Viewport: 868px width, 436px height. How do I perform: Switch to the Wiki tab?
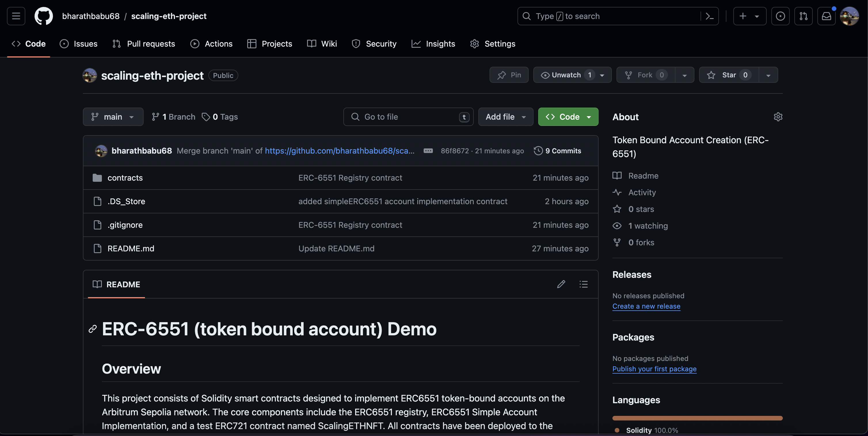tap(322, 44)
